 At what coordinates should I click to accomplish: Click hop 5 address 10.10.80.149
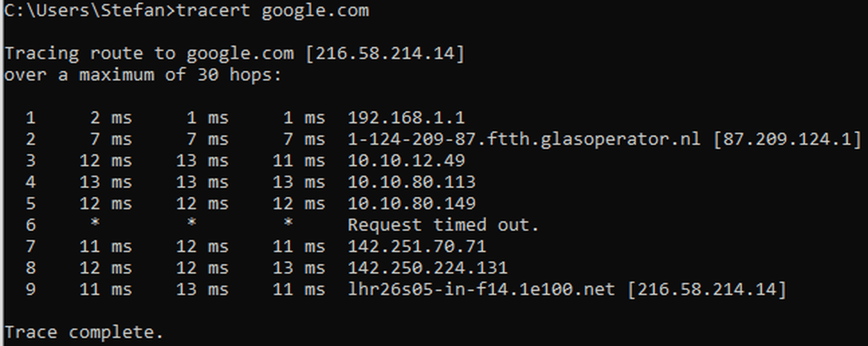pos(411,203)
